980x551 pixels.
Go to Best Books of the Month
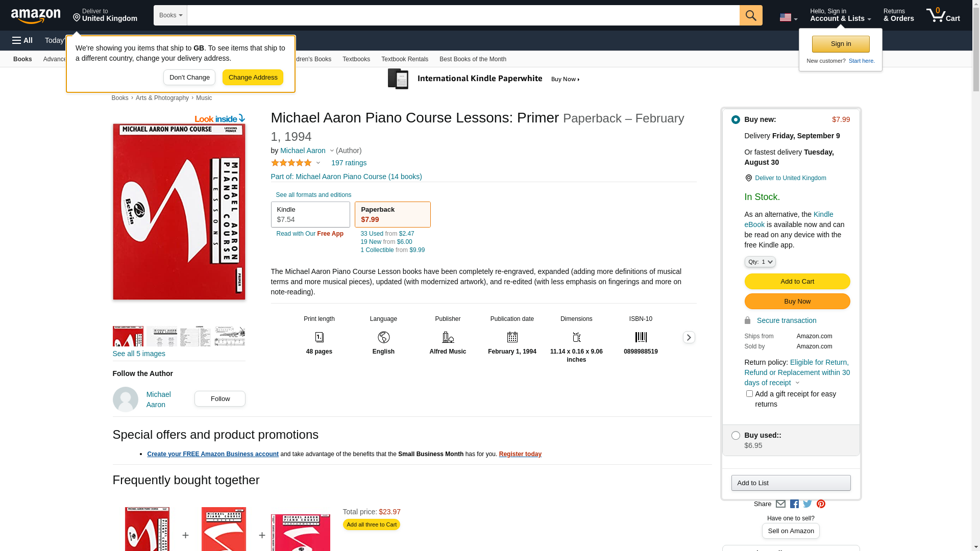tap(473, 59)
